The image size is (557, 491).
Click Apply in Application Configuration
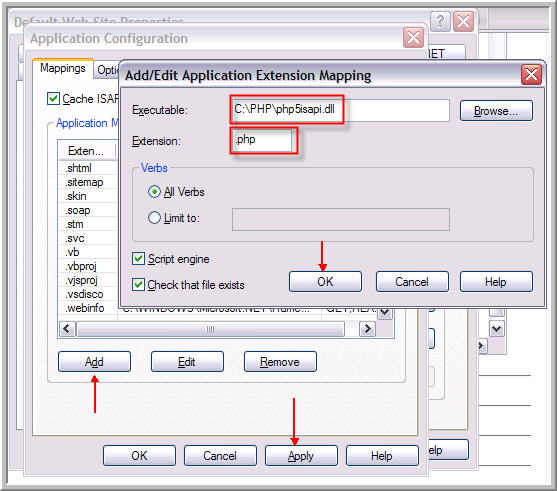pos(301,456)
